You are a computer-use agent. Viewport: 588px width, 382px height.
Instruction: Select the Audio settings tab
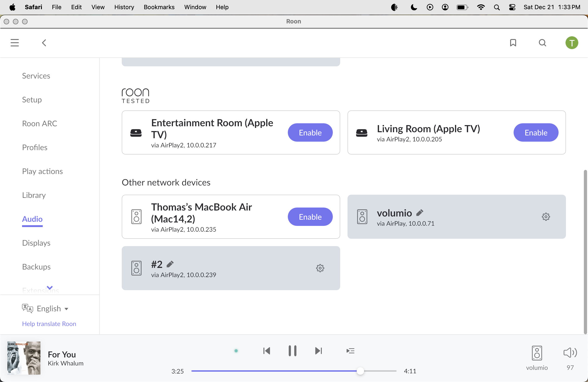coord(32,219)
